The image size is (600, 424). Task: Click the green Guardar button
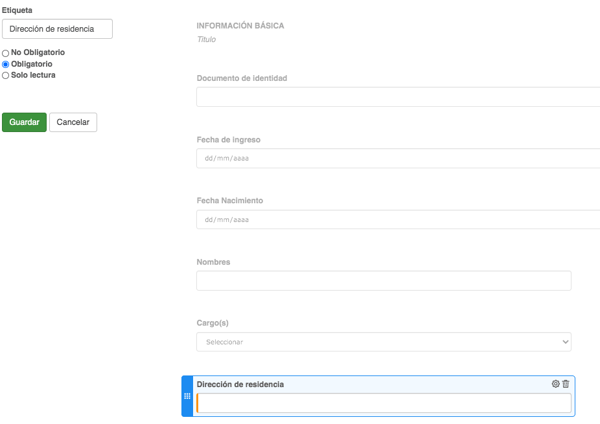coord(24,122)
